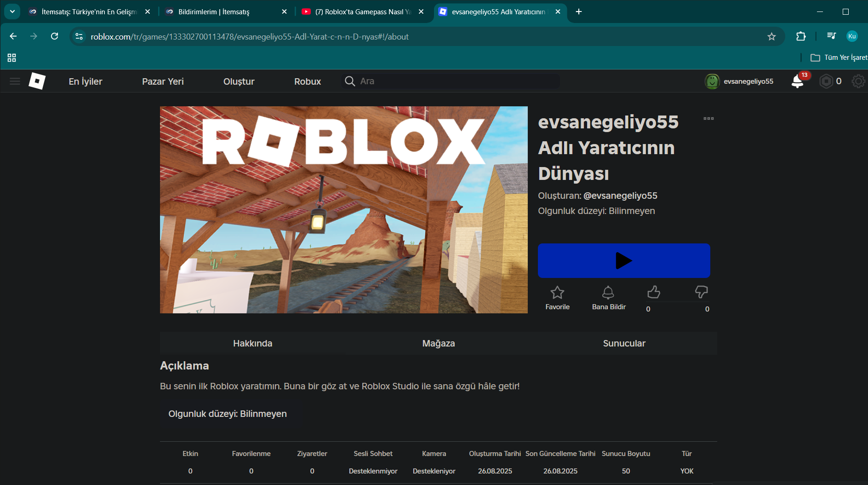Open Robux in navigation
This screenshot has width=868, height=485.
coord(308,81)
